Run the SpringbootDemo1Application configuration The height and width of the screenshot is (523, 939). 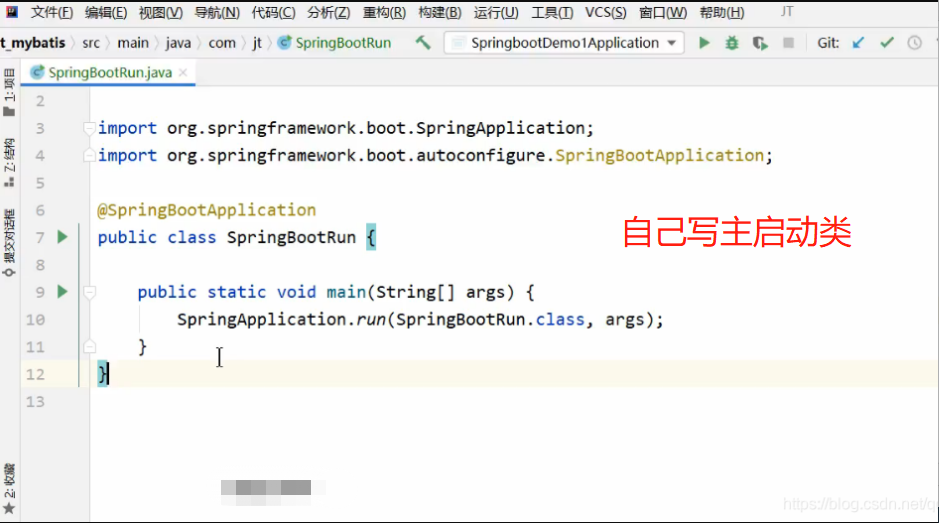pos(704,43)
